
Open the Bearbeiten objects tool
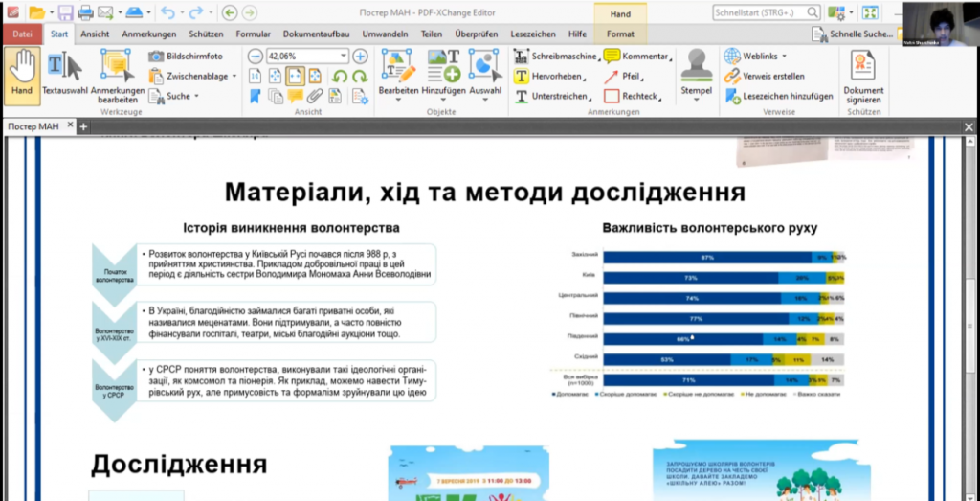398,75
